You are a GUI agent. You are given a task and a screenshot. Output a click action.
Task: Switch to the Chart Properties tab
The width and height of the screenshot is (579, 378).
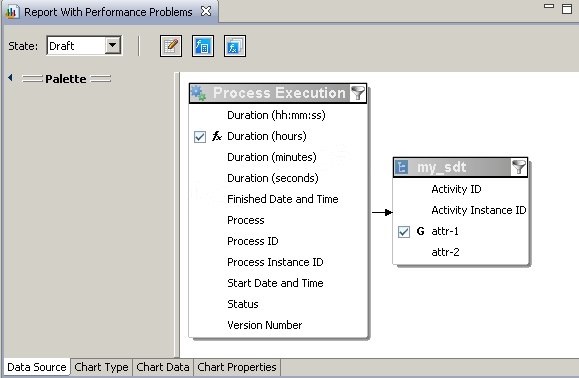(237, 367)
